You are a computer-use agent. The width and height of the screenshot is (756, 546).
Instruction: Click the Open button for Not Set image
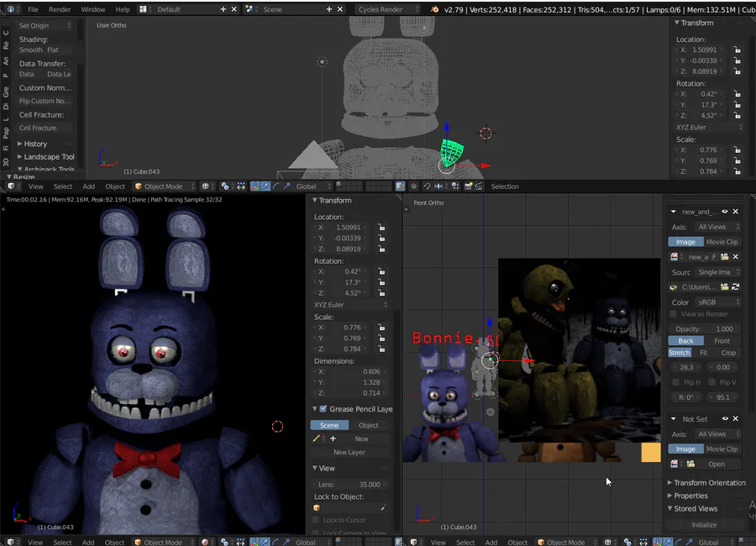click(x=717, y=464)
